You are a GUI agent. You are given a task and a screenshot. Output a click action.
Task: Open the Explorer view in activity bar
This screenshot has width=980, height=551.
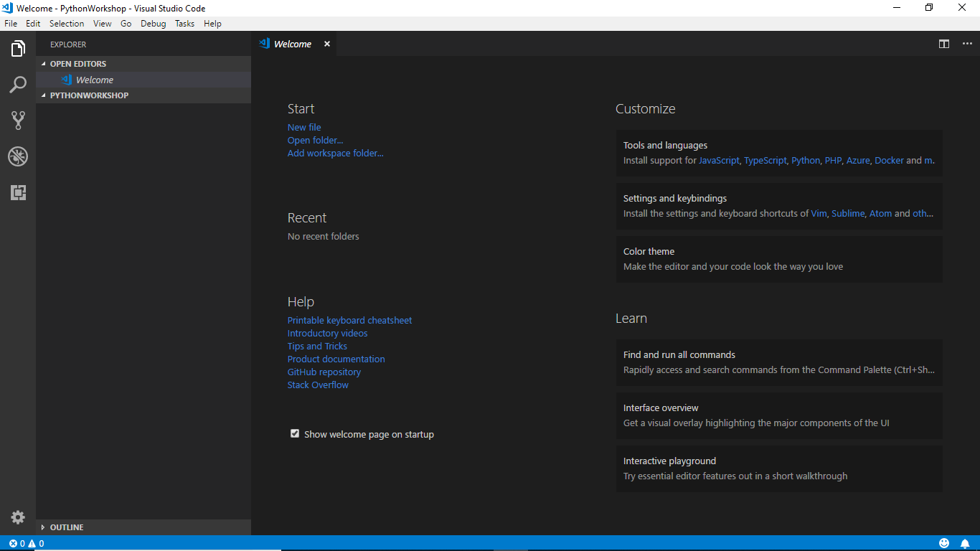tap(18, 49)
